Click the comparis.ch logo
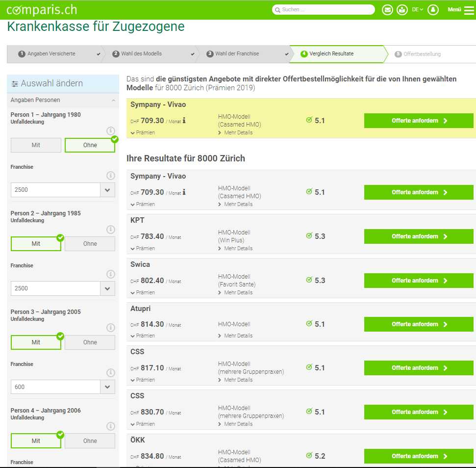 click(x=42, y=10)
